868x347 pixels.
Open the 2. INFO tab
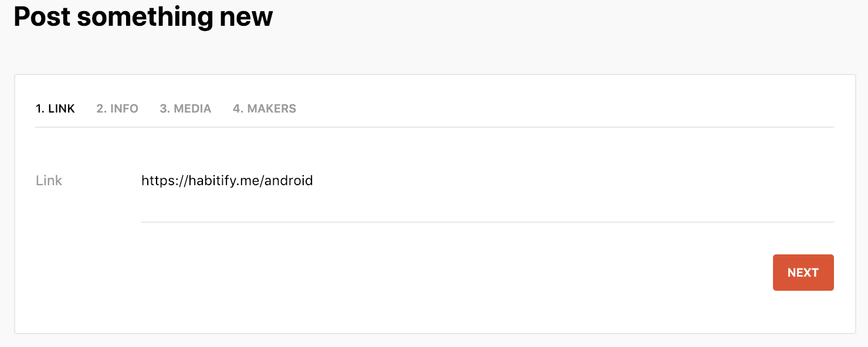pos(117,108)
